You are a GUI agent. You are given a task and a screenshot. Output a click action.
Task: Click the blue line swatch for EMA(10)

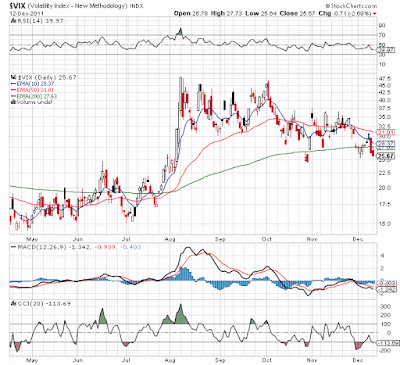point(13,84)
